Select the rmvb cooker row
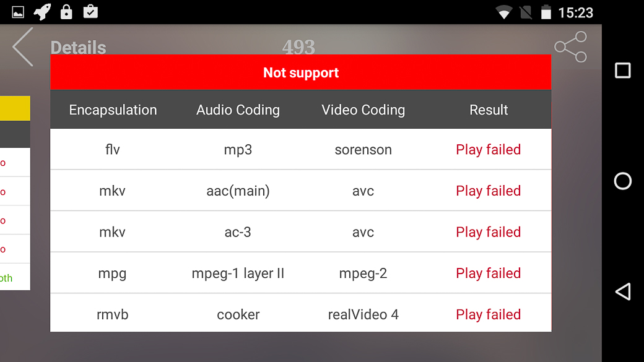 [301, 314]
